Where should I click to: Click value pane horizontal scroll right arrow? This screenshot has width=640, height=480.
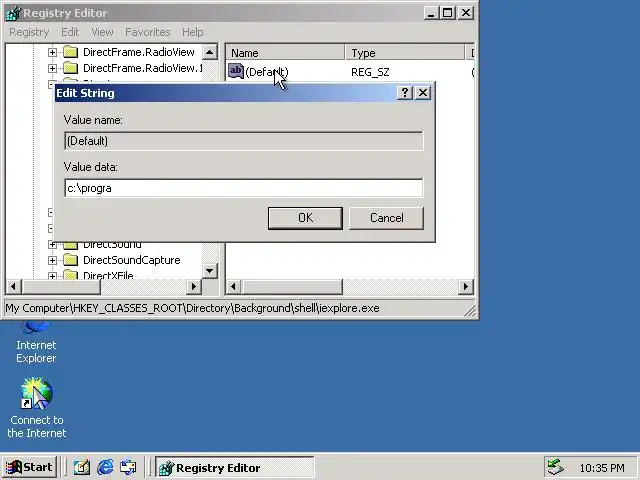[x=466, y=287]
